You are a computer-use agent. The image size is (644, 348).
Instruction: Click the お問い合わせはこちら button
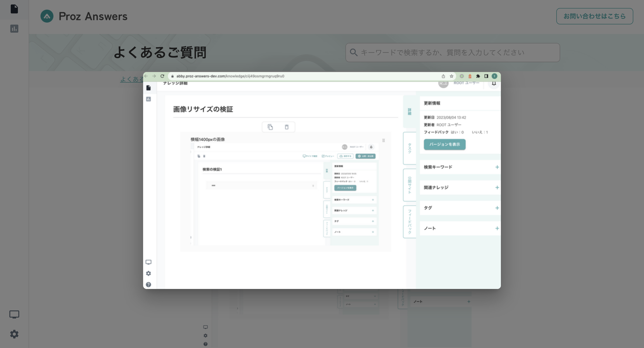(595, 16)
